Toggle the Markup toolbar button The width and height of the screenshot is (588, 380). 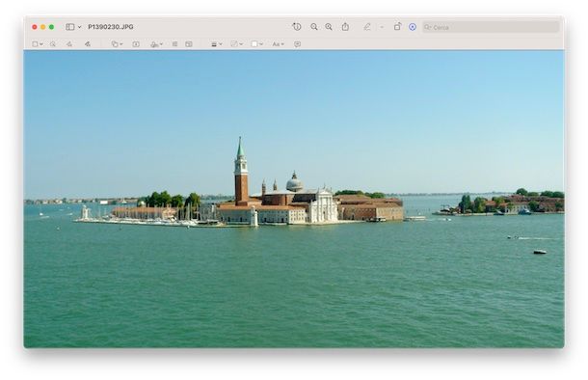(x=413, y=27)
